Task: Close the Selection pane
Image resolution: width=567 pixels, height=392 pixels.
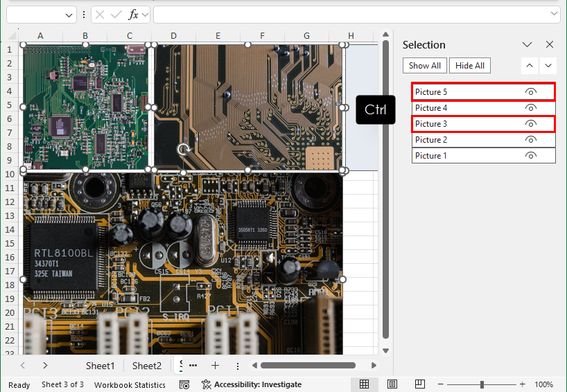Action: coord(550,44)
